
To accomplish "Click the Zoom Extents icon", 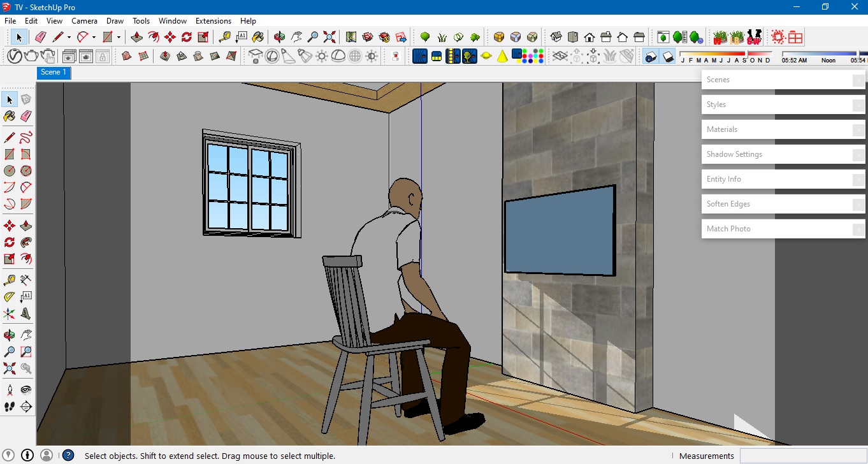I will click(x=329, y=37).
